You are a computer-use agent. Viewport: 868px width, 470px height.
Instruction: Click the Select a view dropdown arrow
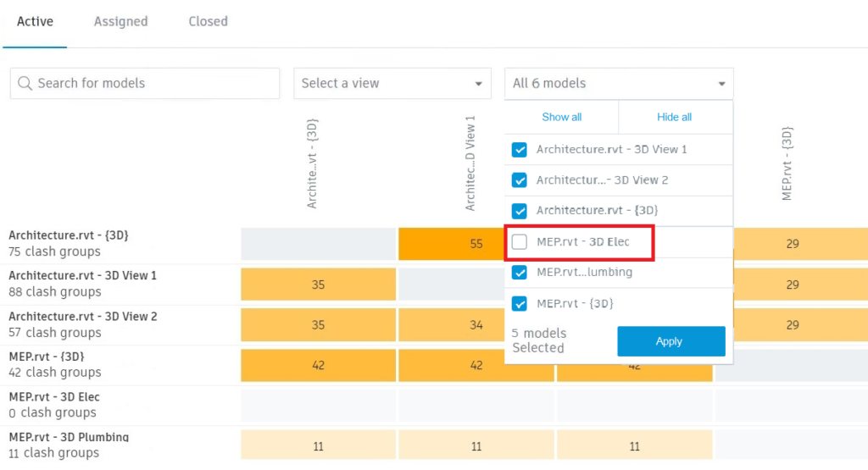(478, 84)
